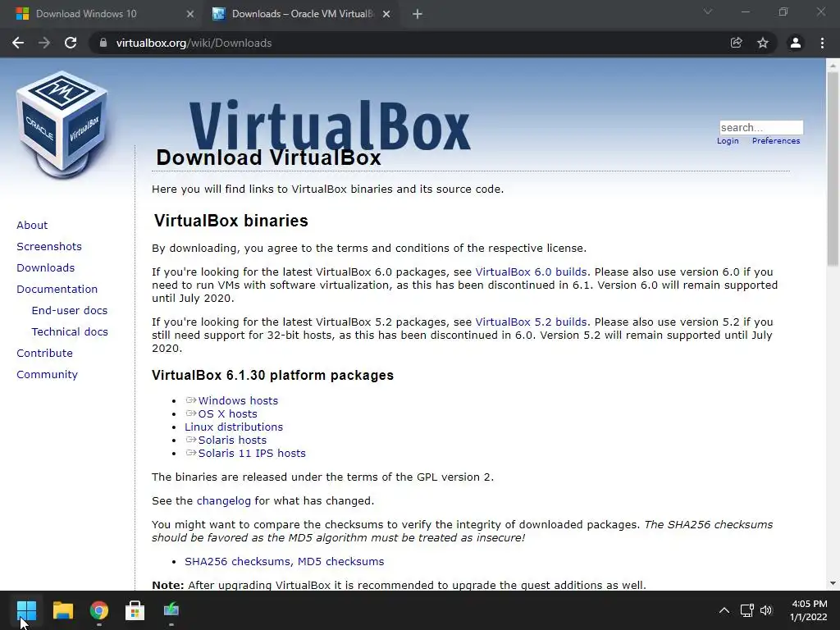Screen dimensions: 840x630
Task: Download the Solaris 11 IPS hosts package
Action: click(252, 453)
